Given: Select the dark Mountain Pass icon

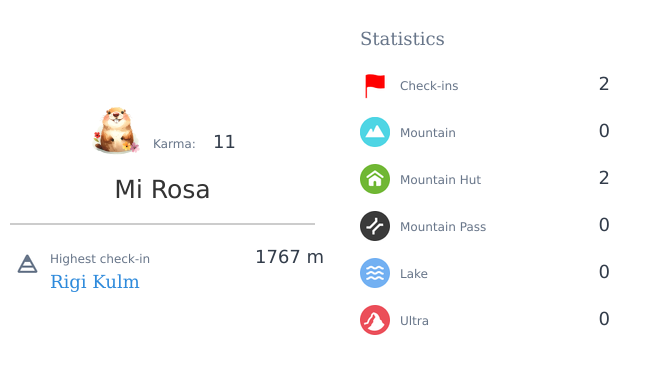Looking at the screenshot, I should [x=375, y=226].
